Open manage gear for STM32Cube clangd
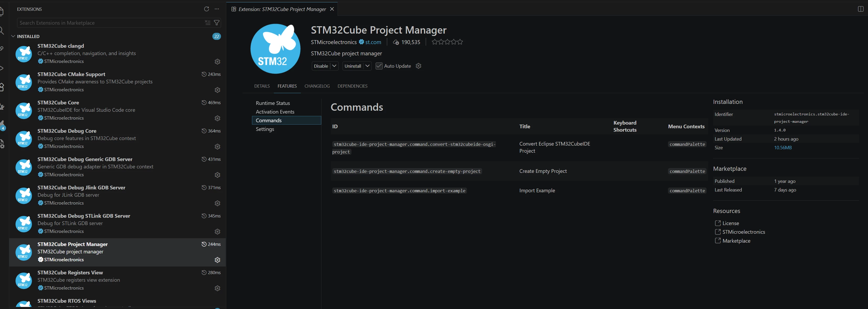 217,62
